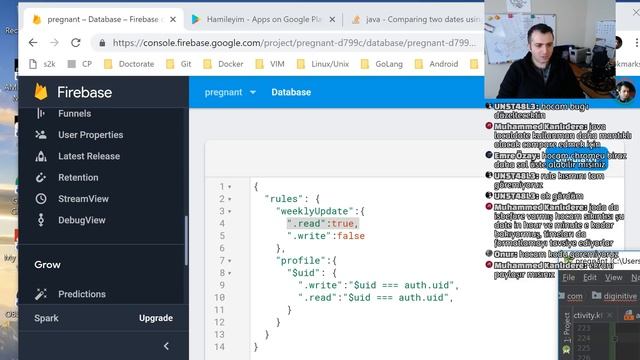Click the Spark plan label
The height and width of the screenshot is (360, 640).
pos(46,318)
